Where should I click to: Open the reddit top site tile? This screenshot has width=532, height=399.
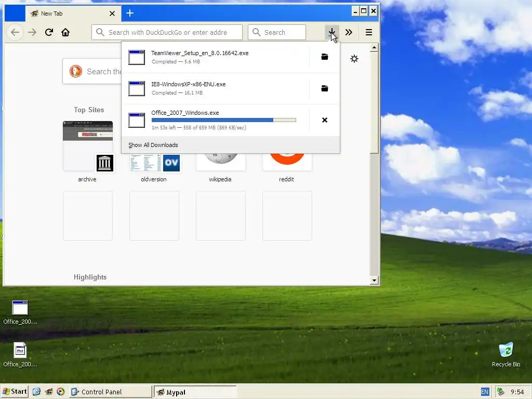[287, 162]
